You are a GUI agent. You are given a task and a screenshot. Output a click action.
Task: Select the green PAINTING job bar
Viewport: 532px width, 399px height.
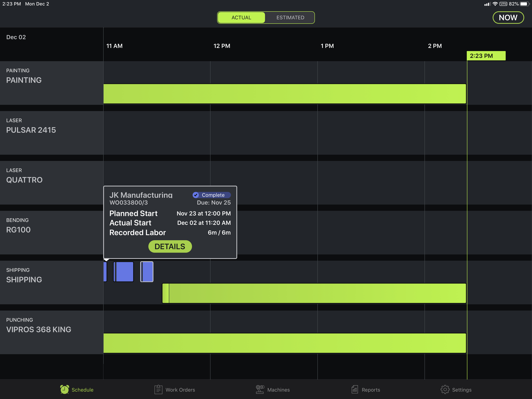[x=284, y=94]
